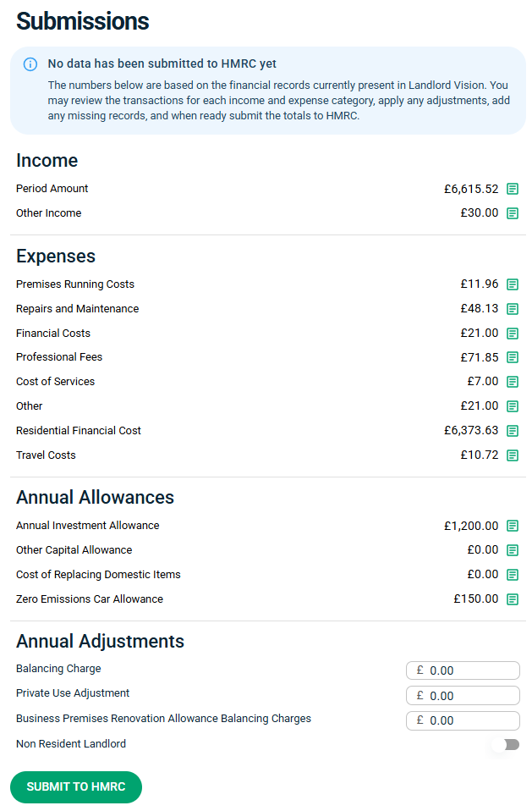View Annual Investment Allowance records icon
532x811 pixels.
(512, 526)
